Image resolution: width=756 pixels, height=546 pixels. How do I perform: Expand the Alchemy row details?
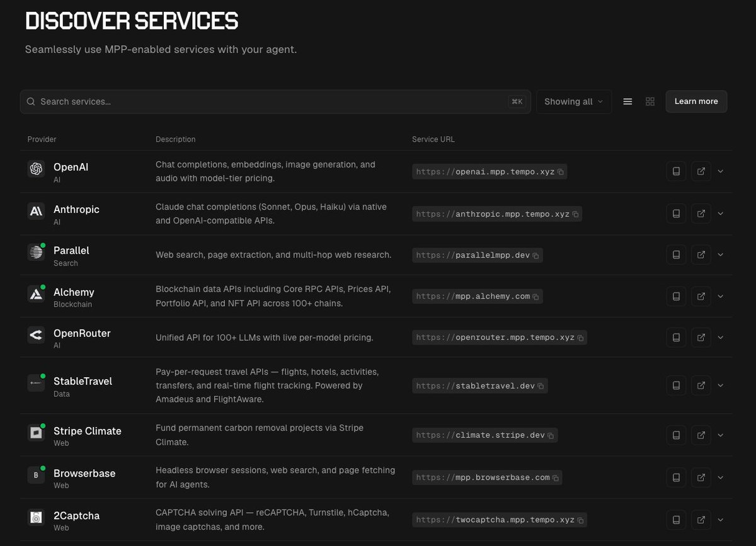pos(721,296)
